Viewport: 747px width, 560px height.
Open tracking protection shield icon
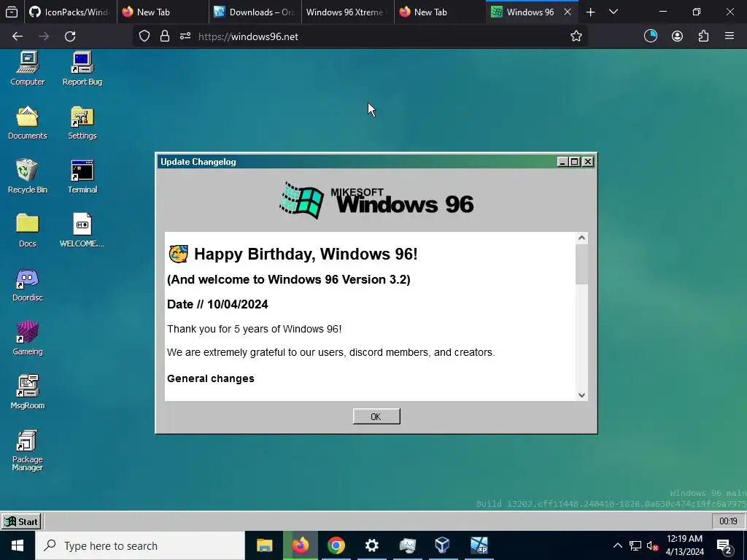pos(144,36)
